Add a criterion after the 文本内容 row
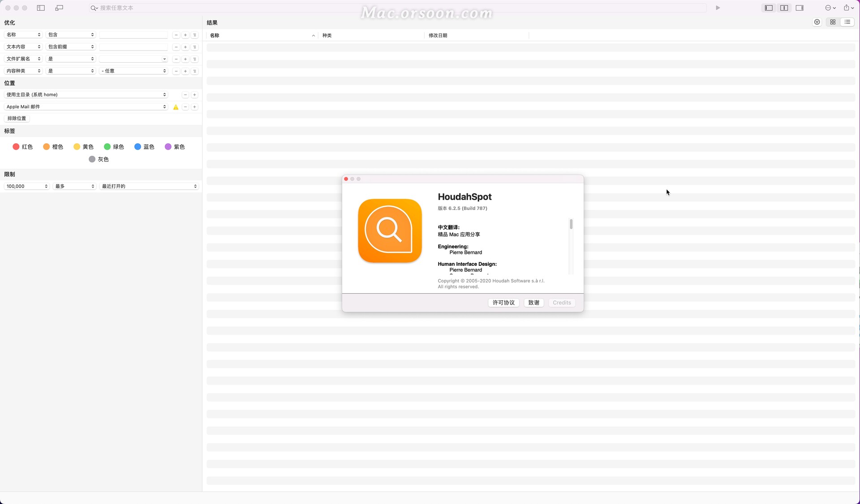The image size is (860, 504). 185,47
